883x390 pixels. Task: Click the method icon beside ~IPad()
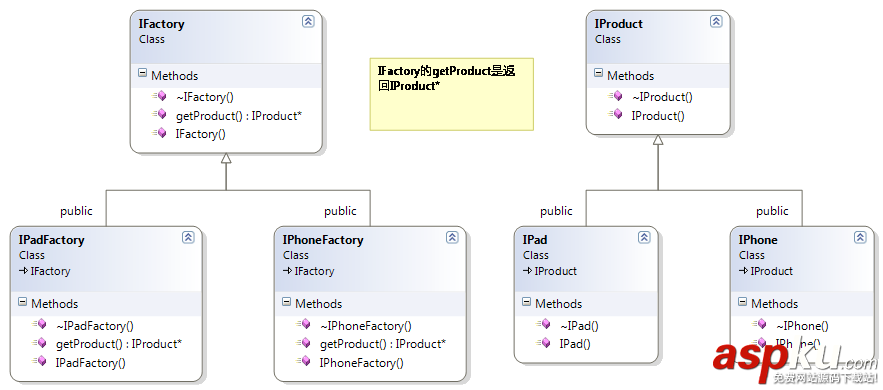543,324
